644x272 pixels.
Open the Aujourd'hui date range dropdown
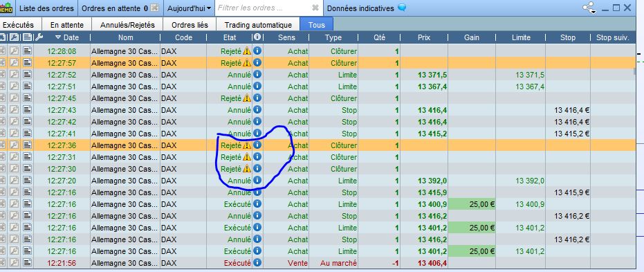189,8
